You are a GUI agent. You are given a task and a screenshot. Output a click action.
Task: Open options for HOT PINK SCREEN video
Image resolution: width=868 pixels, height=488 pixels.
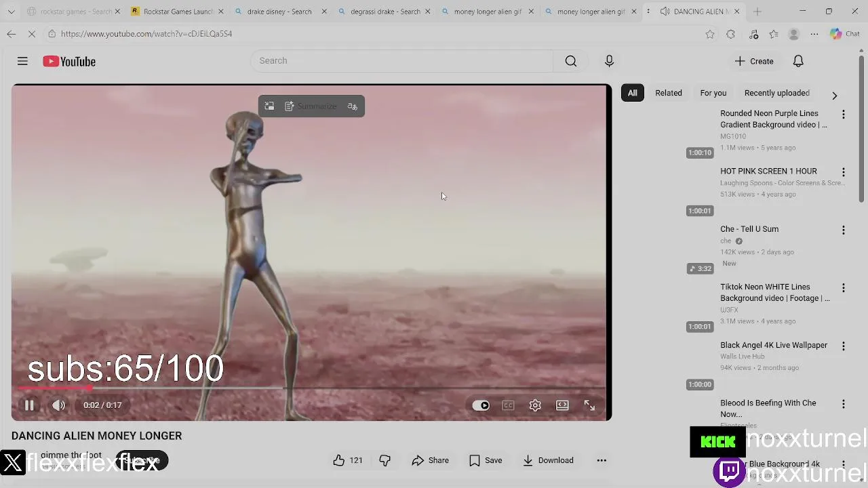click(x=843, y=172)
